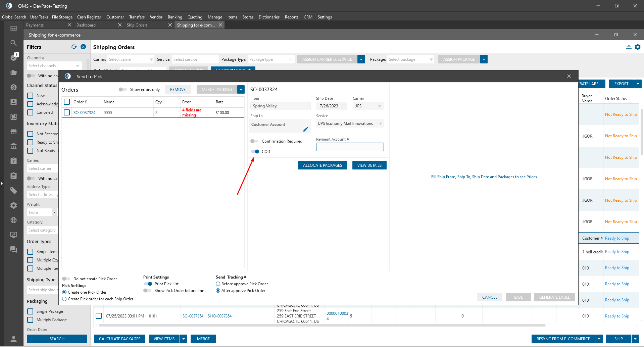Screen dimensions: 644x347
Task: Open the Cash Register menu
Action: click(x=89, y=17)
